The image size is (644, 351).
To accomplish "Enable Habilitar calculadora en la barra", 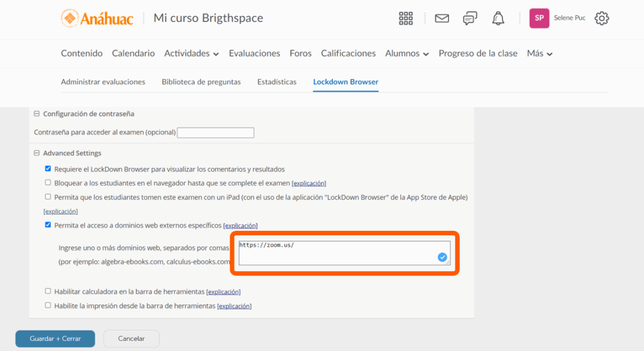I will pos(48,291).
